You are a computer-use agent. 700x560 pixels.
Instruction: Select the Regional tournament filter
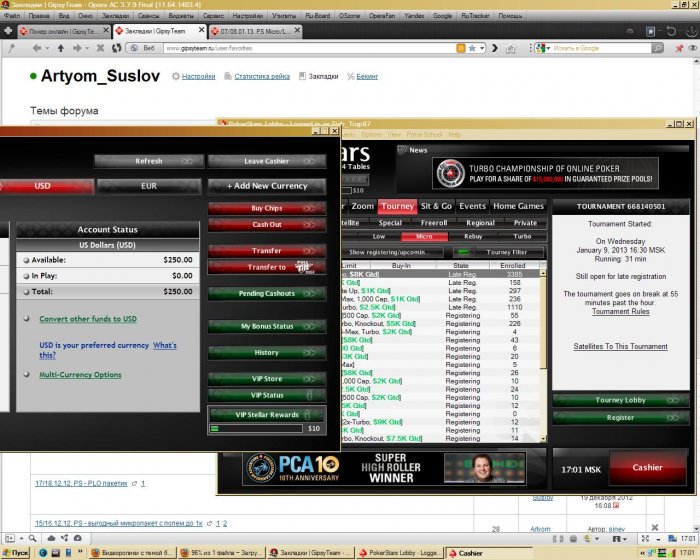pyautogui.click(x=480, y=223)
